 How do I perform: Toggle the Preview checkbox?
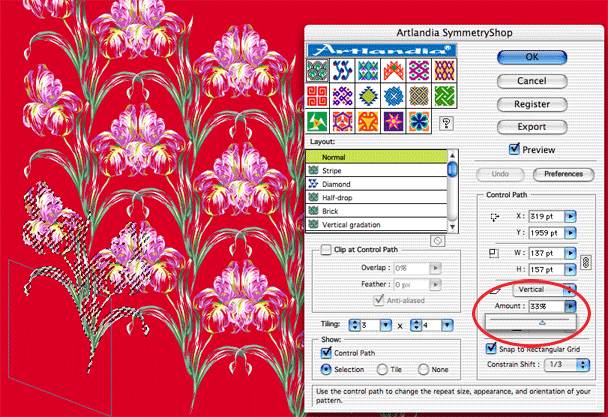(x=515, y=150)
